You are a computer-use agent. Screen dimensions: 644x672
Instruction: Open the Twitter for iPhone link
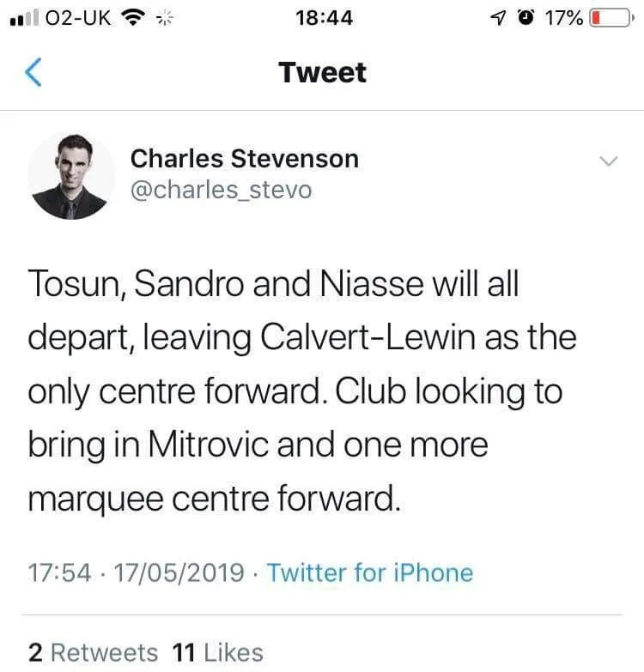[370, 572]
